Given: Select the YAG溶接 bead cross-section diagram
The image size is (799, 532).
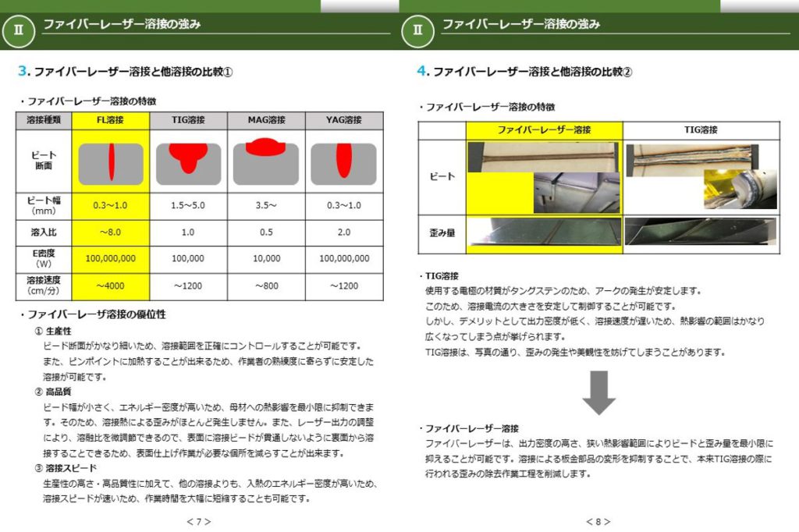Looking at the screenshot, I should pyautogui.click(x=343, y=161).
